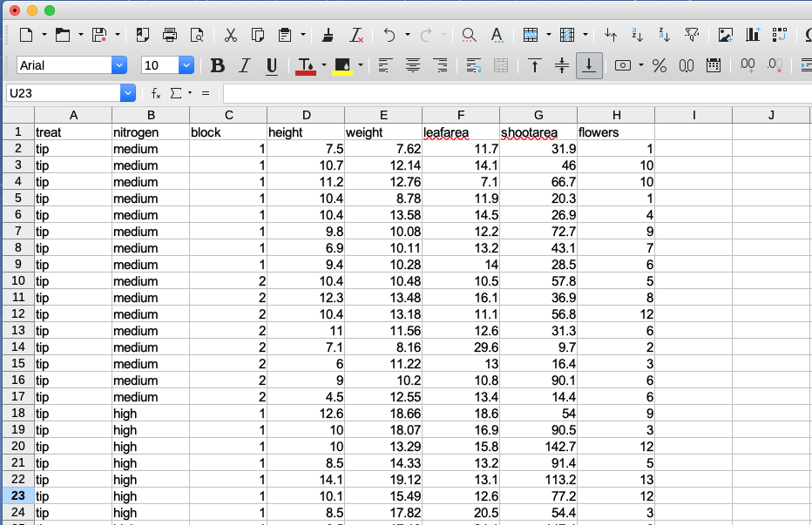Select column D header
The height and width of the screenshot is (525, 812).
pos(306,115)
